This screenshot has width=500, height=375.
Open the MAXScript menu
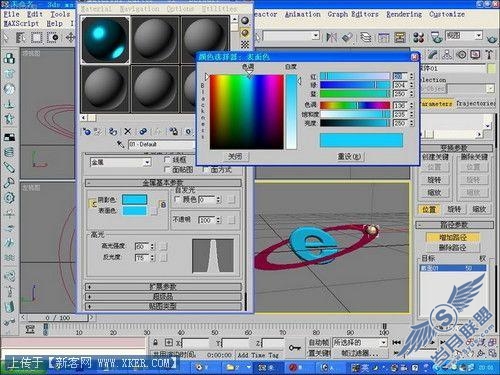tap(21, 24)
